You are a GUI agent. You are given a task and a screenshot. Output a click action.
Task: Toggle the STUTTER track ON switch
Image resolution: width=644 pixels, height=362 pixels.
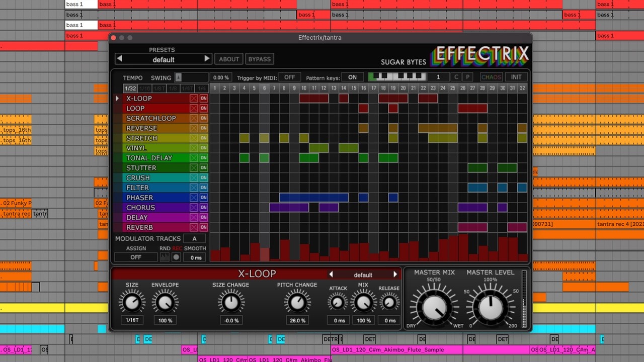tap(204, 168)
